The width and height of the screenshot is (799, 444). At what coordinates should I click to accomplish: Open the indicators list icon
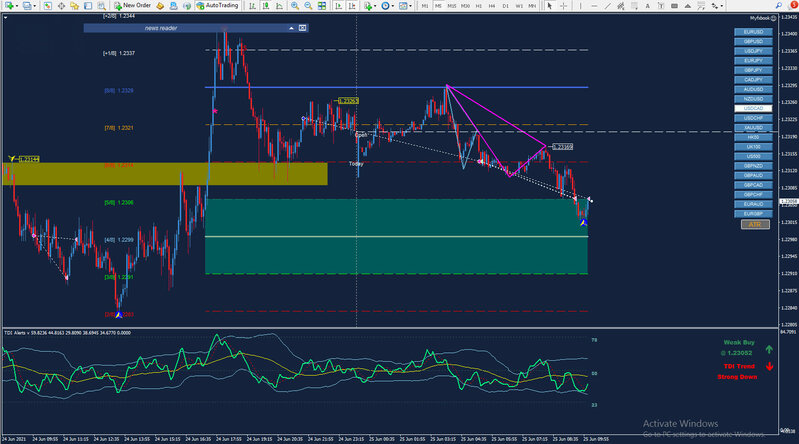[368, 6]
